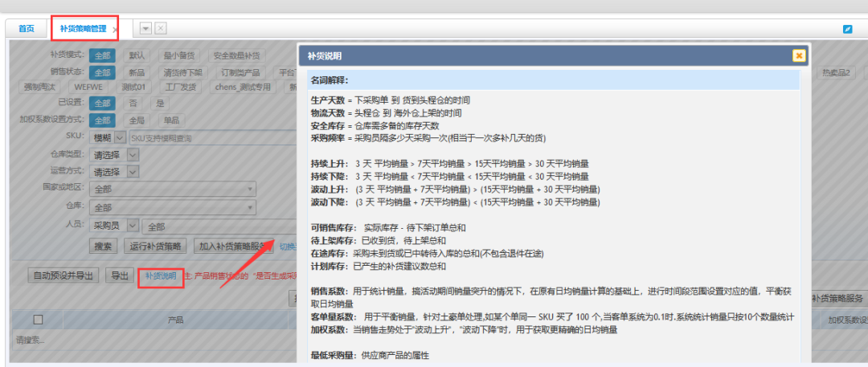Image resolution: width=868 pixels, height=367 pixels.
Task: Click the 搜索 button
Action: click(104, 246)
